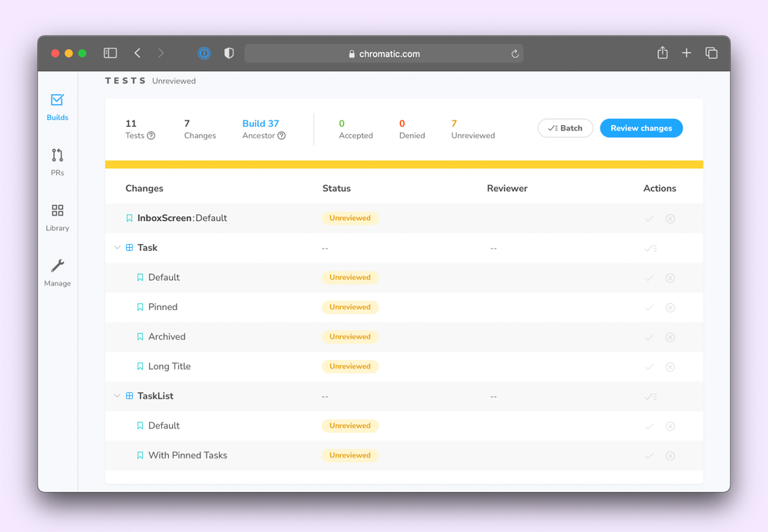Accept the InboxScreen:Default change with the checkmark
Viewport: 768px width, 532px height.
[650, 218]
